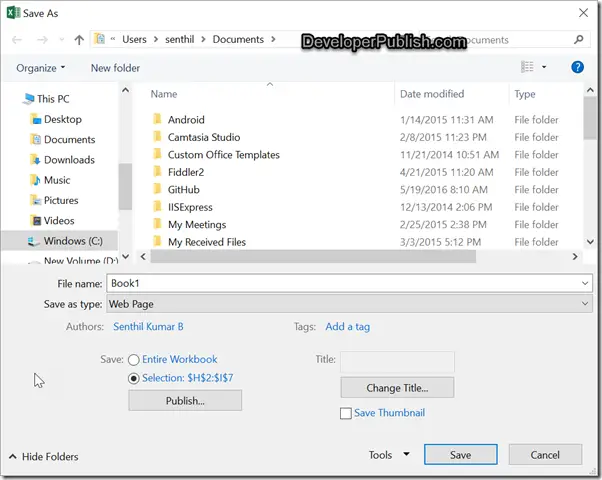Click file list scroll up arrow
602x480 pixels.
coord(590,90)
